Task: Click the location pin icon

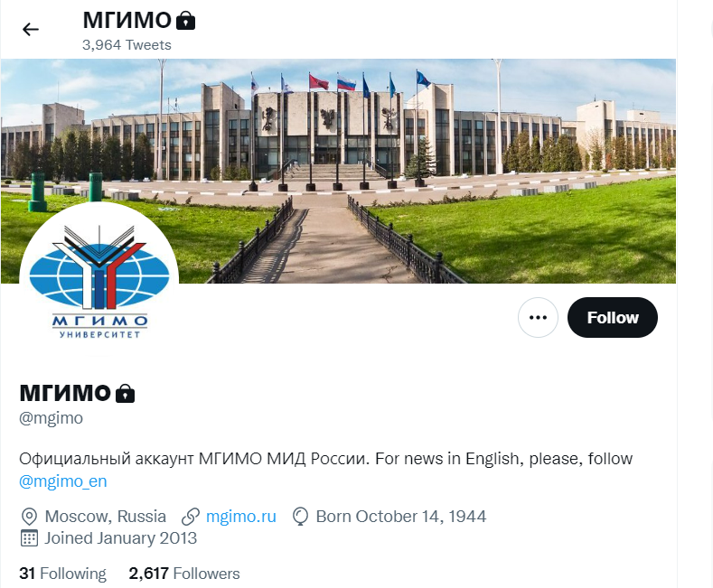Action: tap(29, 517)
